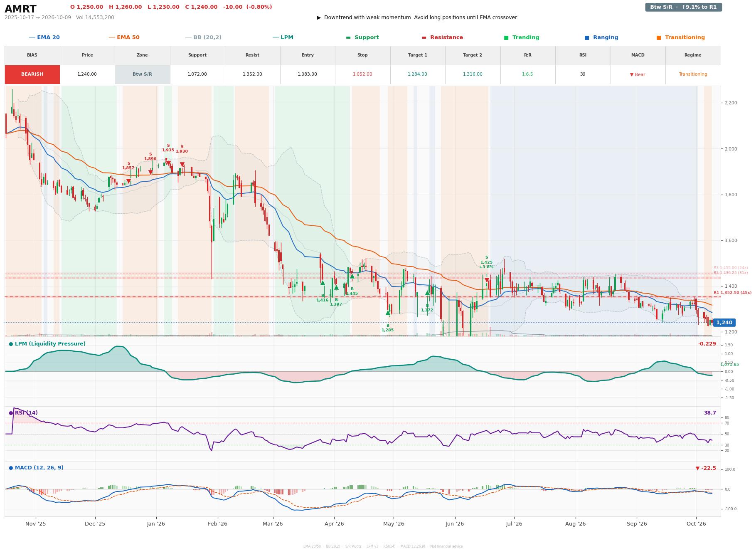The width and height of the screenshot is (756, 553).
Task: Click the Target 2 value 1,316.00
Action: 473,74
